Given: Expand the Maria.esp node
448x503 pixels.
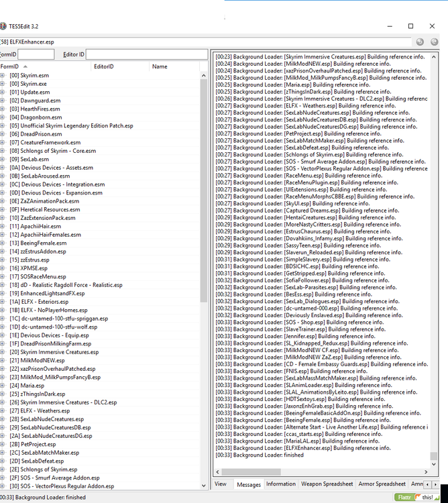Looking at the screenshot, I should [2, 386].
